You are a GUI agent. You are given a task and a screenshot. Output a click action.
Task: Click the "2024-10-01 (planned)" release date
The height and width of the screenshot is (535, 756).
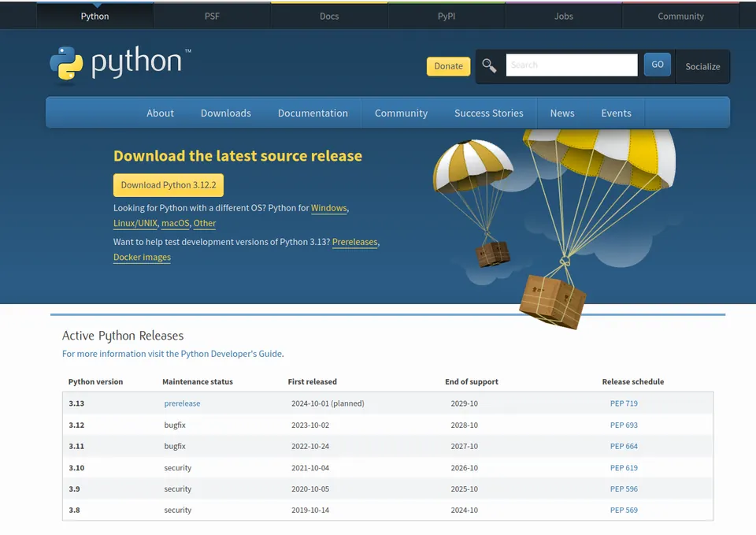328,403
